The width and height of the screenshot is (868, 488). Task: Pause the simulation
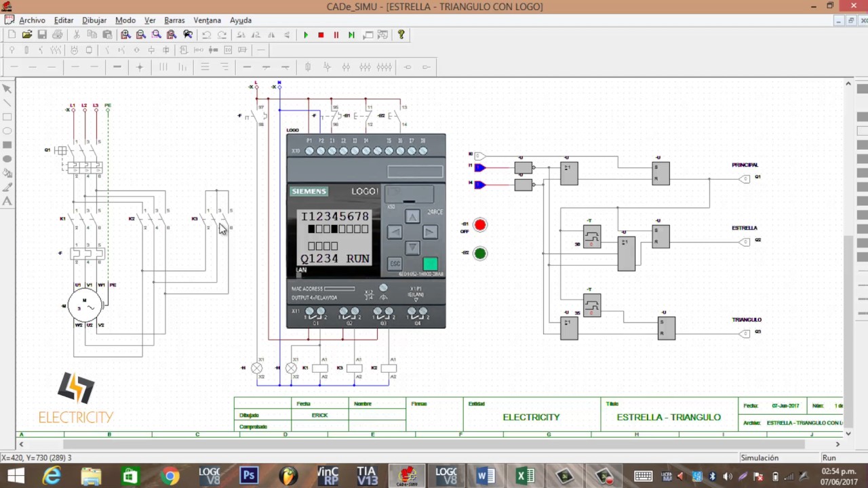pyautogui.click(x=336, y=35)
